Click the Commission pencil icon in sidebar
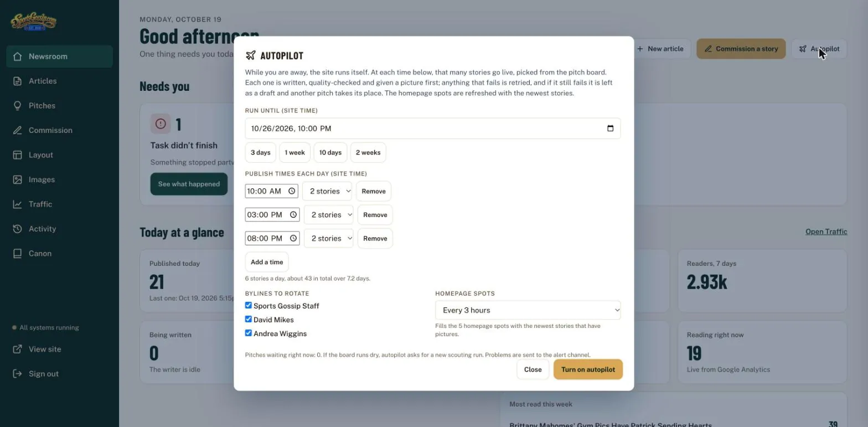This screenshot has height=427, width=868. 18,130
